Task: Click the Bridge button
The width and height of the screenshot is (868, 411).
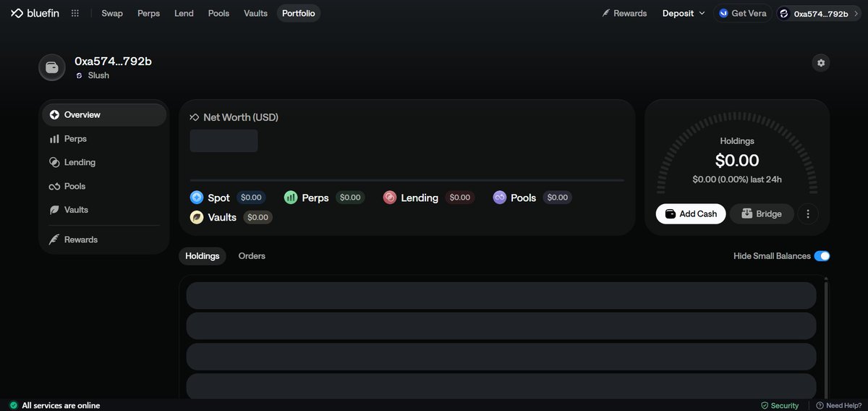Action: click(762, 214)
